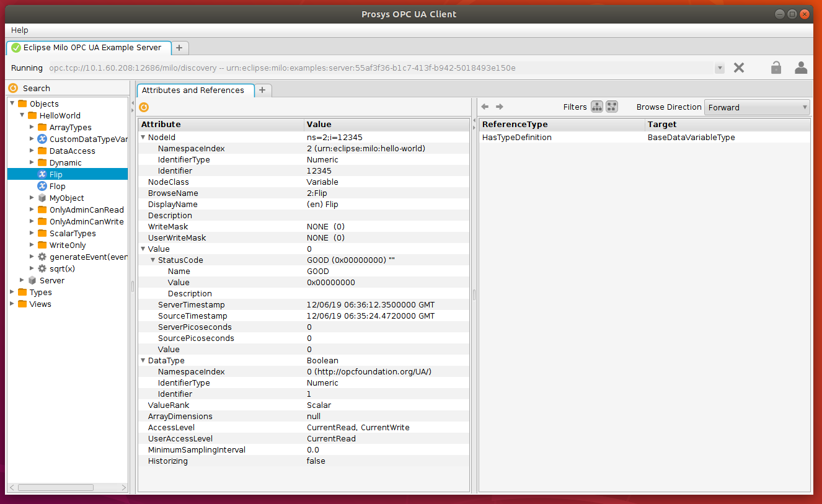Open the Help menu

[20, 30]
